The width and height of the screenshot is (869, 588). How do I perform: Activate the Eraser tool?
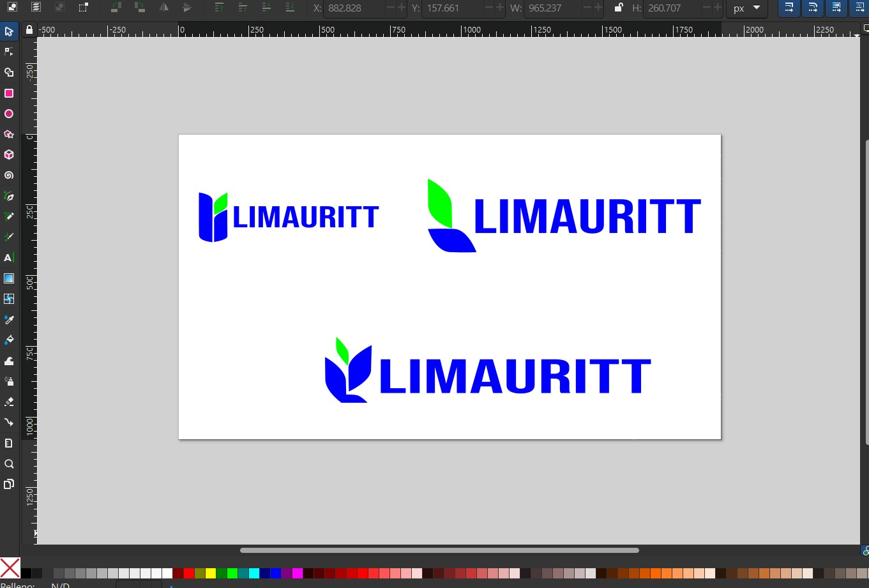click(x=9, y=402)
